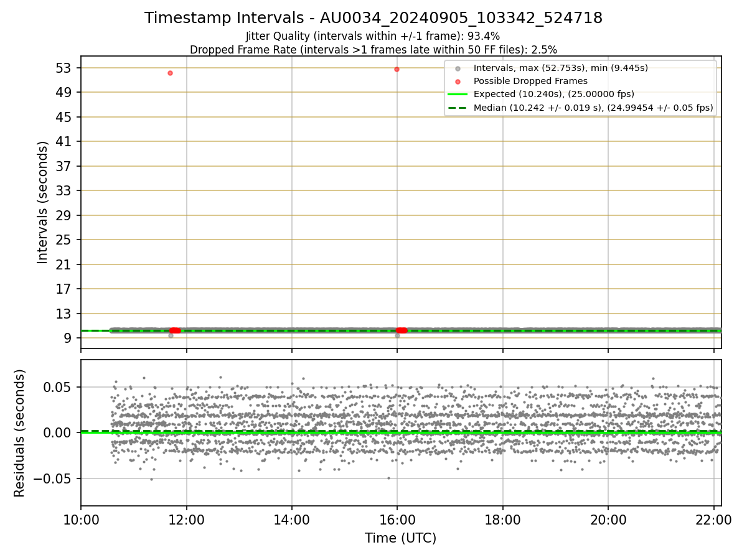Click the solid green line sample in the legend
The width and height of the screenshot is (747, 560).
pyautogui.click(x=458, y=95)
